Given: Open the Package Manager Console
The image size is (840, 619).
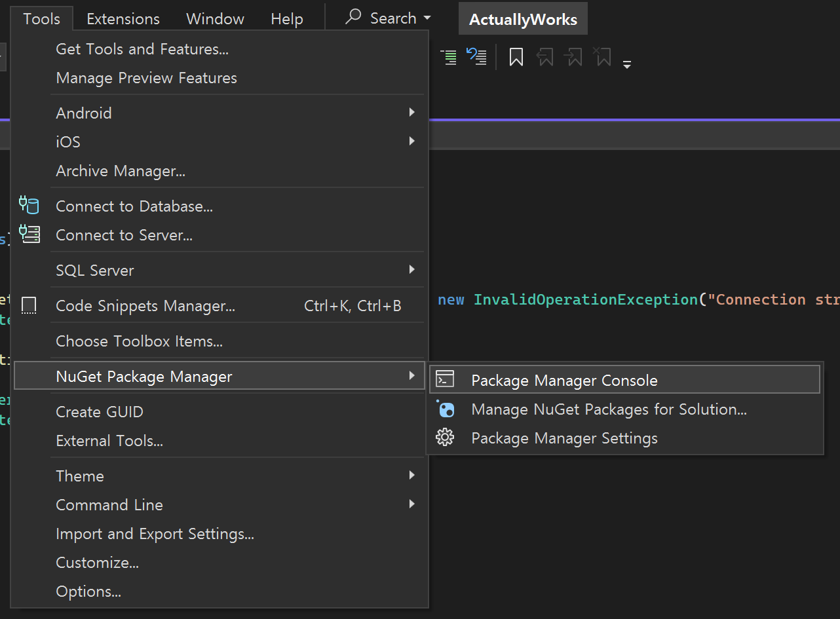Looking at the screenshot, I should 624,381.
